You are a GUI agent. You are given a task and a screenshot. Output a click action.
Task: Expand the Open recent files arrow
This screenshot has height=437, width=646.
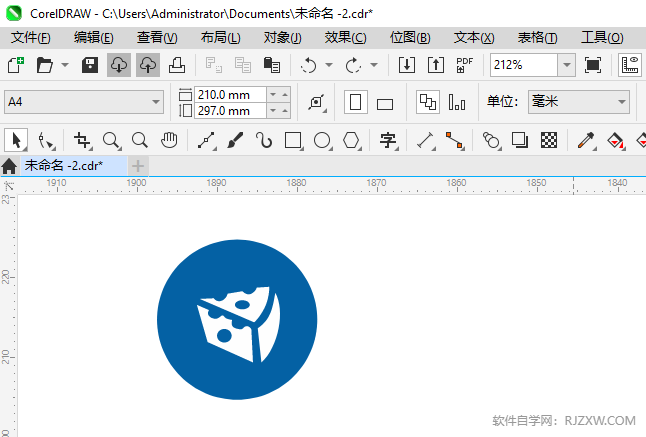65,65
